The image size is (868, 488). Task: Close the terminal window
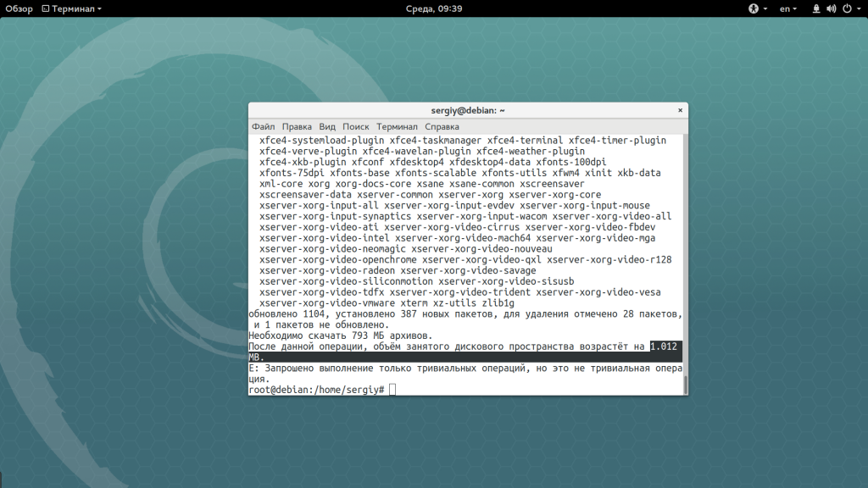click(x=679, y=110)
